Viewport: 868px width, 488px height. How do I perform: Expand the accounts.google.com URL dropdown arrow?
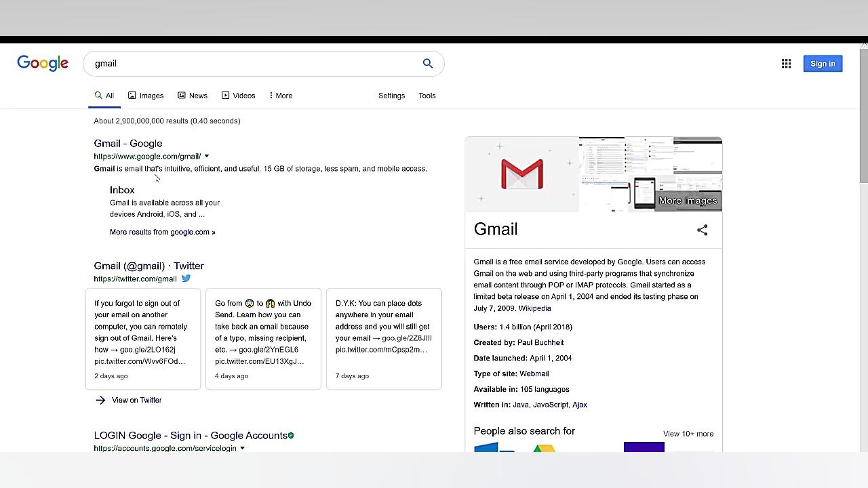point(242,448)
